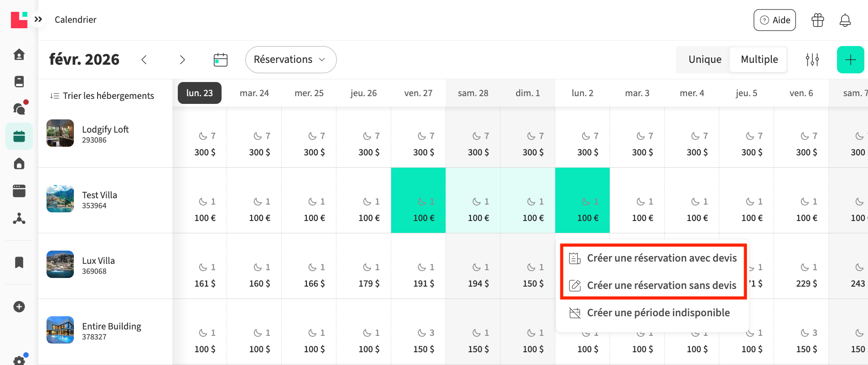Click the inbox messages icon with notification
The height and width of the screenshot is (365, 868).
coord(19,108)
